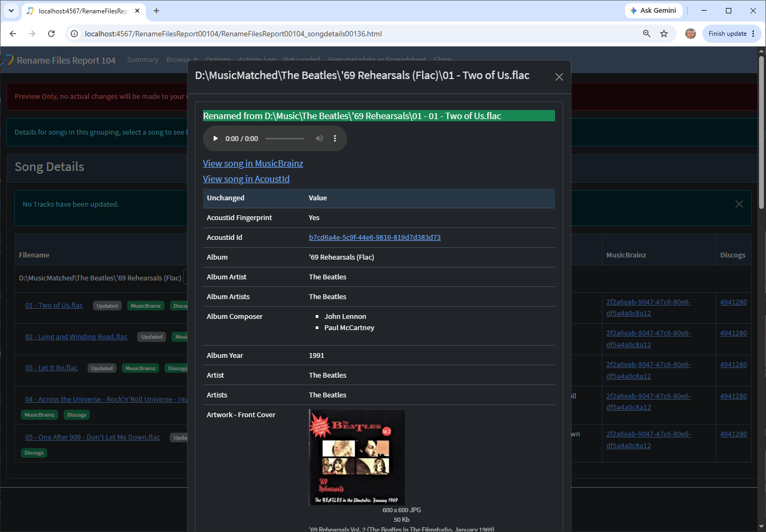Click MusicBrainz badge on Two of Us row
This screenshot has width=766, height=532.
pyautogui.click(x=146, y=306)
